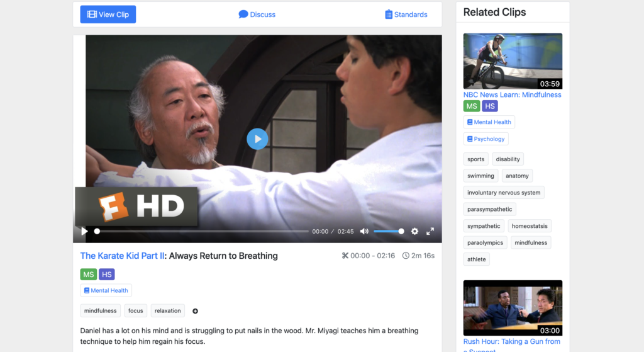The image size is (644, 352).
Task: Click the MS badge under the Karate Kid clip title
Action: pos(88,275)
